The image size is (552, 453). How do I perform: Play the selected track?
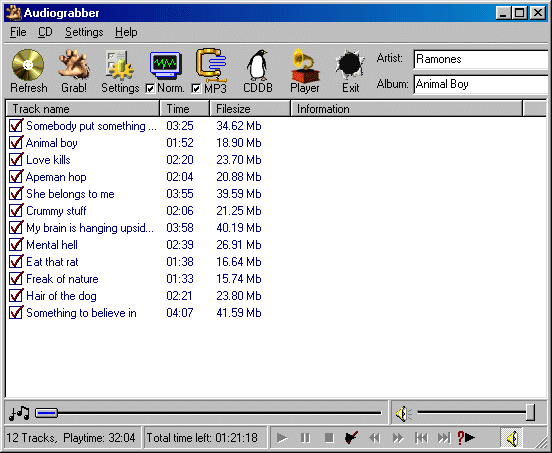coord(282,438)
